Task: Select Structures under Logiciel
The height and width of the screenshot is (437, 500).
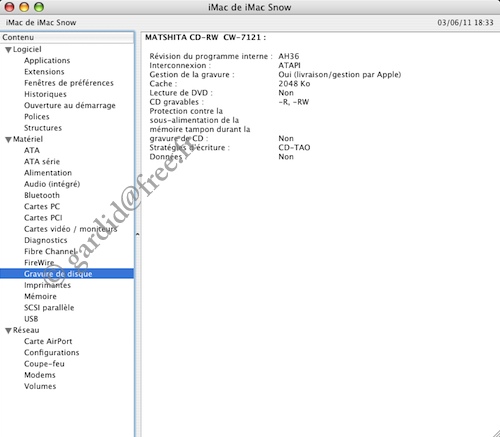Action: coord(43,128)
